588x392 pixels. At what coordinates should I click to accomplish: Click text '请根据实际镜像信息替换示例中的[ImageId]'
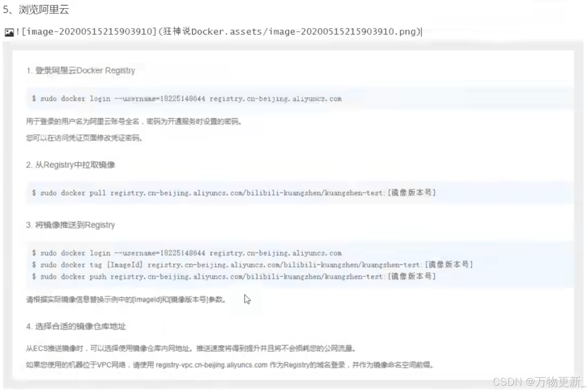coord(94,299)
